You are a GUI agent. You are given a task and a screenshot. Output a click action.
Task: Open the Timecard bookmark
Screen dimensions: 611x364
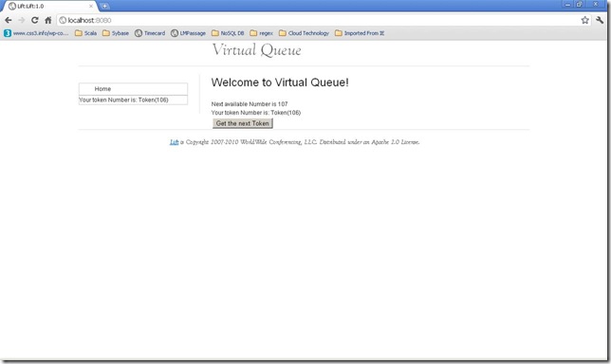click(150, 33)
